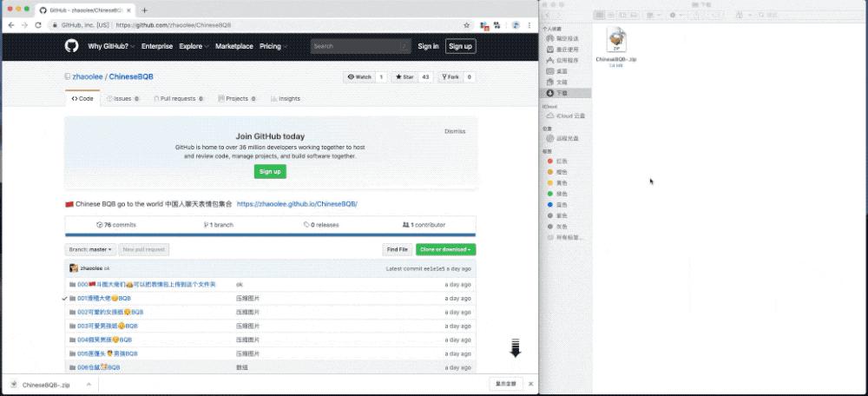The width and height of the screenshot is (868, 396).
Task: Click the Chrome profile avatar icon
Action: [x=516, y=25]
